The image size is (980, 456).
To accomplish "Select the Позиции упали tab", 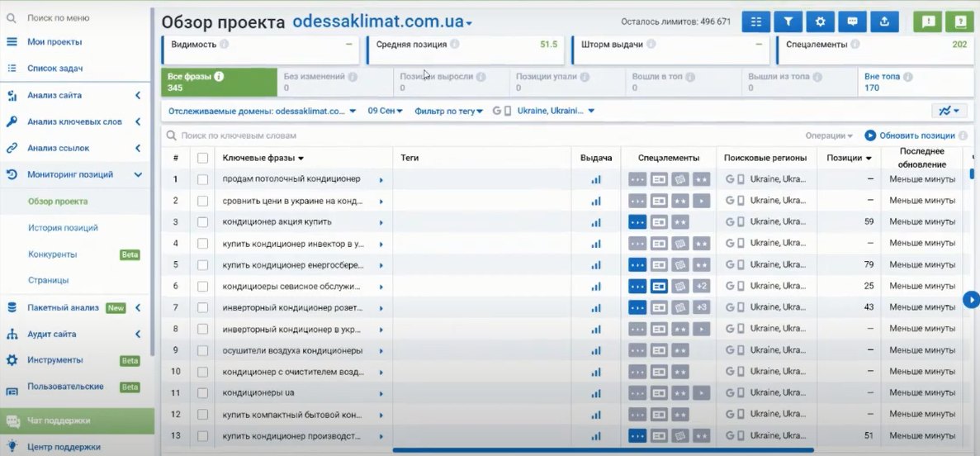I will pyautogui.click(x=567, y=82).
